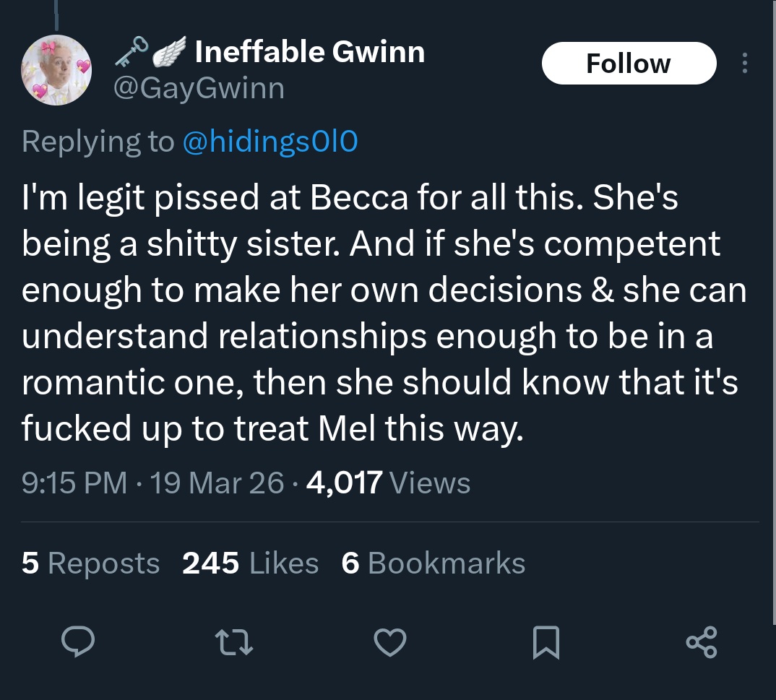Show the 245 Likes list
776x700 pixels.
click(250, 563)
